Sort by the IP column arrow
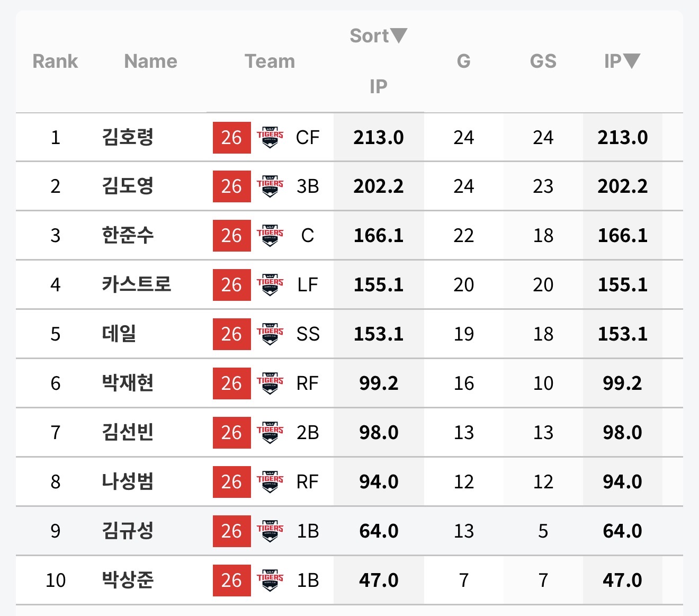 (x=632, y=61)
